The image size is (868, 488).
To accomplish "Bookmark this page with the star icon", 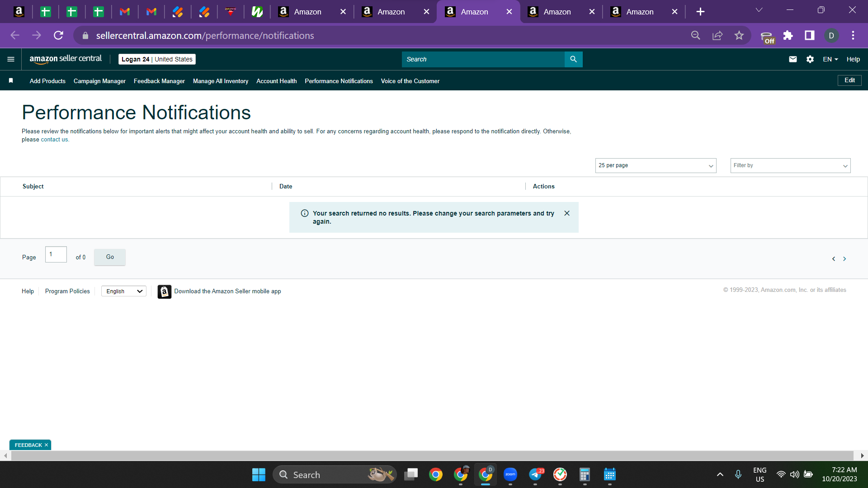I will click(x=739, y=35).
